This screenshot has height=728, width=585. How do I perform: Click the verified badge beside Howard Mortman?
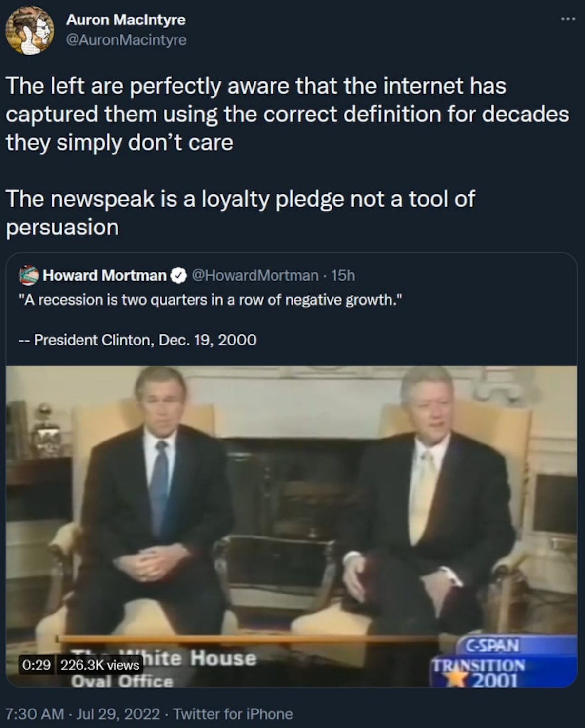coord(178,276)
